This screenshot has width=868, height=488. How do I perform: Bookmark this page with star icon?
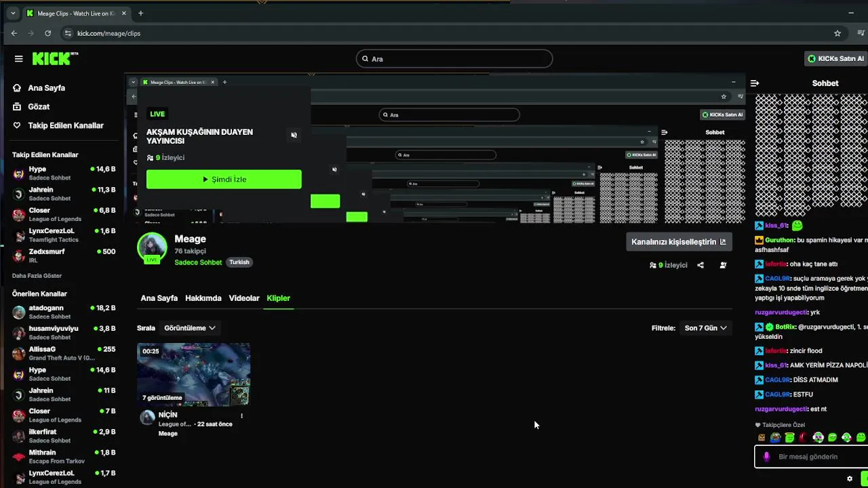click(x=837, y=33)
